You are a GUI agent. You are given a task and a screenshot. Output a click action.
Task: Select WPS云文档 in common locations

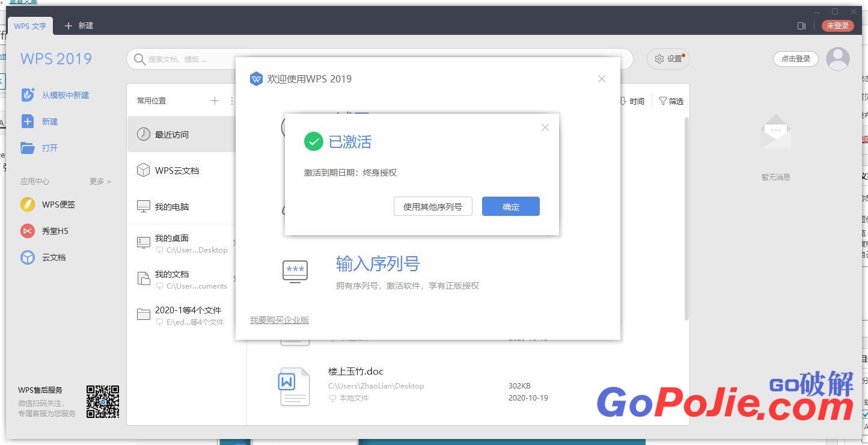[x=176, y=170]
